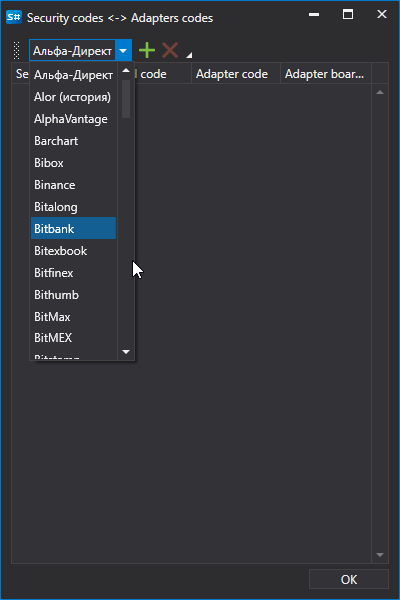Confirm with the OK button
The height and width of the screenshot is (600, 400).
(349, 579)
